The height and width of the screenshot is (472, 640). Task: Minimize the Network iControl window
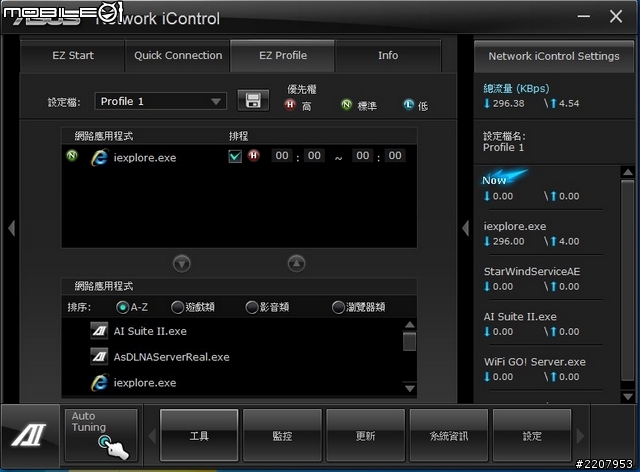tap(584, 16)
